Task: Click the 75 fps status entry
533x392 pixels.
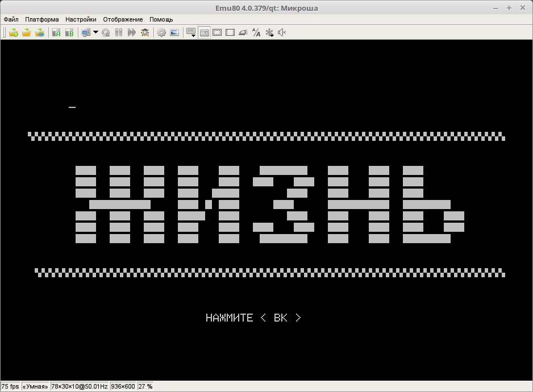Action: (10, 386)
